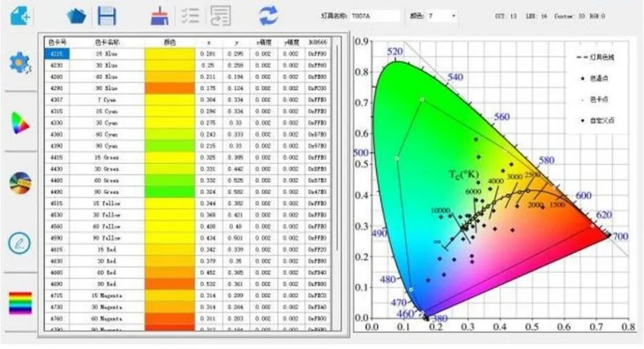Screen dimensions: 644x349
Task: Click the checklist icon in toolbar
Action: coord(190,15)
